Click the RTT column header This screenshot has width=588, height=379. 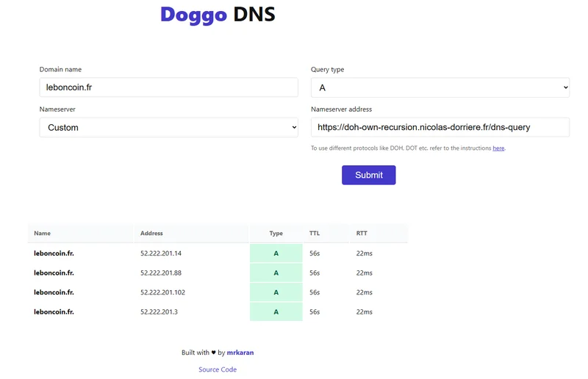click(362, 234)
